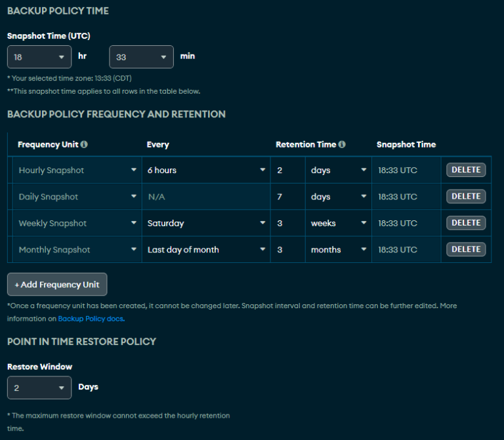Screen dimensions: 504x440
Task: Delete the Hourly Snapshot row
Action: 466,170
